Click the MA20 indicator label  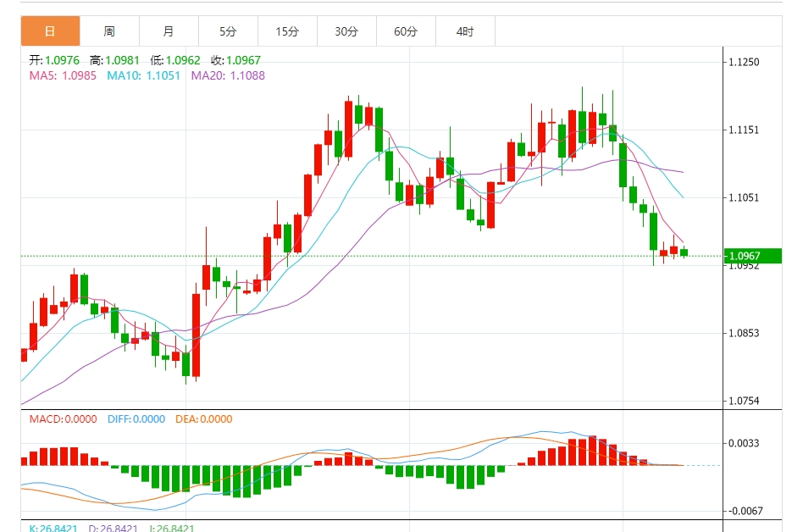coord(228,75)
